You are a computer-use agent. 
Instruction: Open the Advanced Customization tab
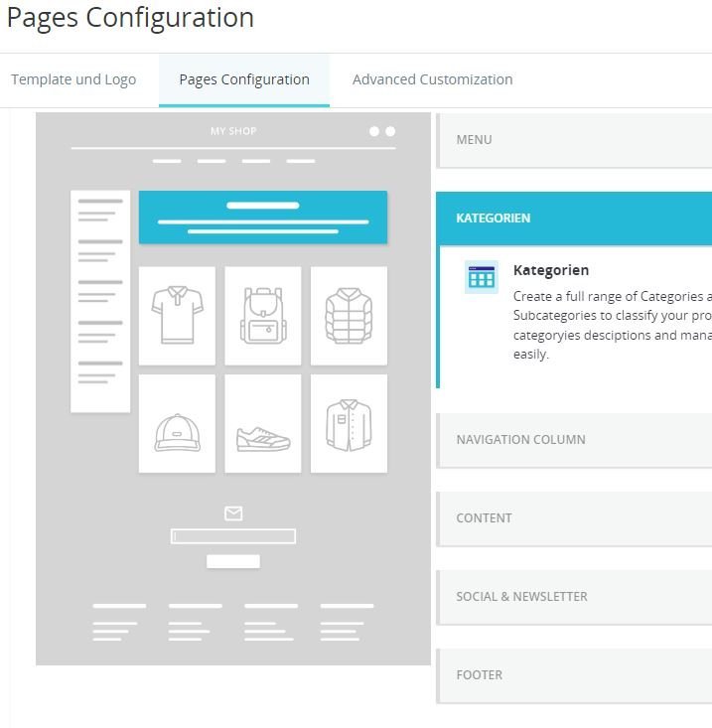pyautogui.click(x=432, y=79)
